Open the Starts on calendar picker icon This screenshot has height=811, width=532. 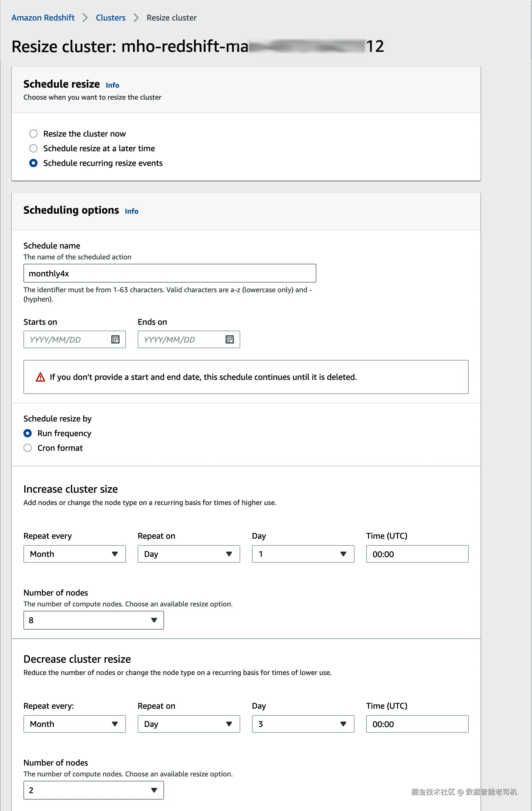pos(115,339)
